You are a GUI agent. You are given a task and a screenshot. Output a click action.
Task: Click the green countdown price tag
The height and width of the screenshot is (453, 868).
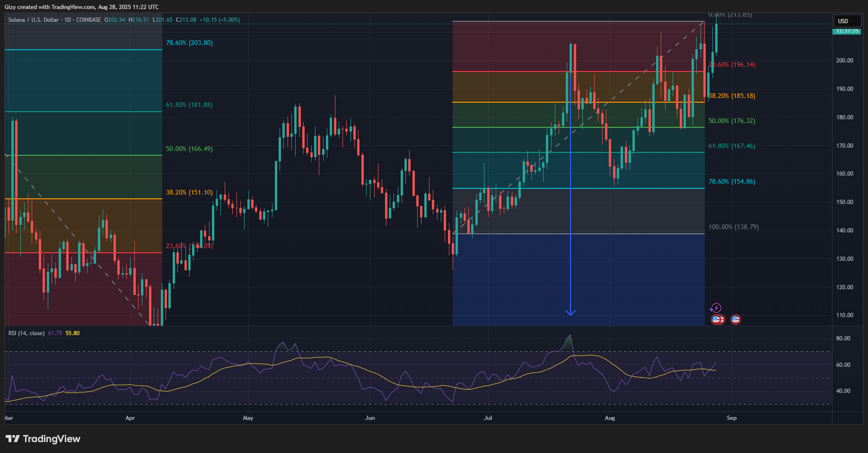(847, 31)
